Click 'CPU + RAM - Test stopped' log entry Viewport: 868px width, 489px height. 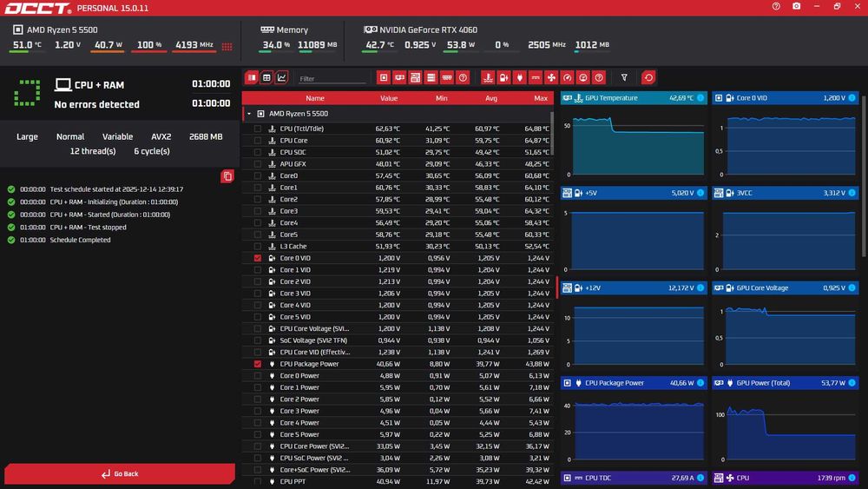[88, 227]
